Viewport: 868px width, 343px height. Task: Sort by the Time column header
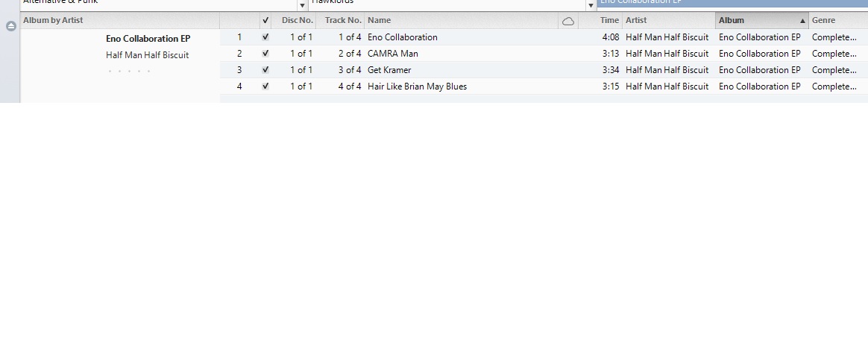[x=600, y=20]
